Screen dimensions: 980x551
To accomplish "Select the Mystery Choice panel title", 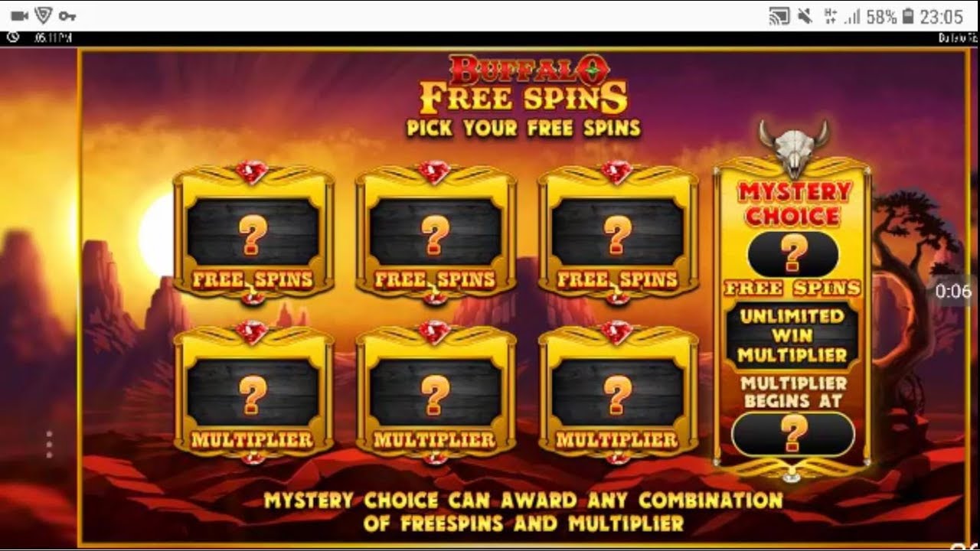I will click(x=793, y=204).
